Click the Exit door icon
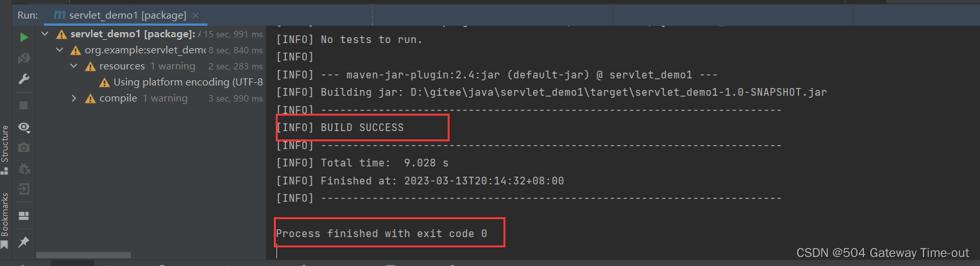The height and width of the screenshot is (266, 980). click(24, 190)
